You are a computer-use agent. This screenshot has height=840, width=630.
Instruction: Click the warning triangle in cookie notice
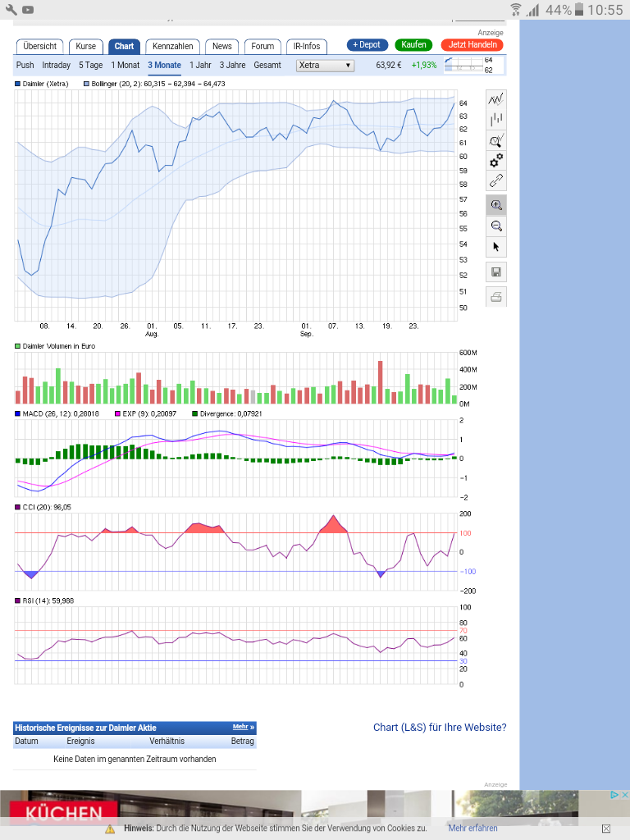110,829
